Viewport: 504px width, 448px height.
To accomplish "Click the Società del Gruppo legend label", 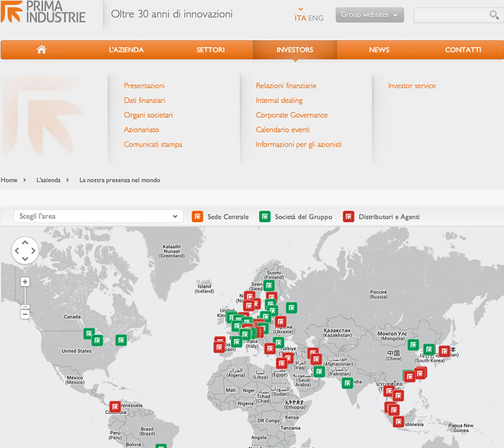I will click(x=304, y=217).
